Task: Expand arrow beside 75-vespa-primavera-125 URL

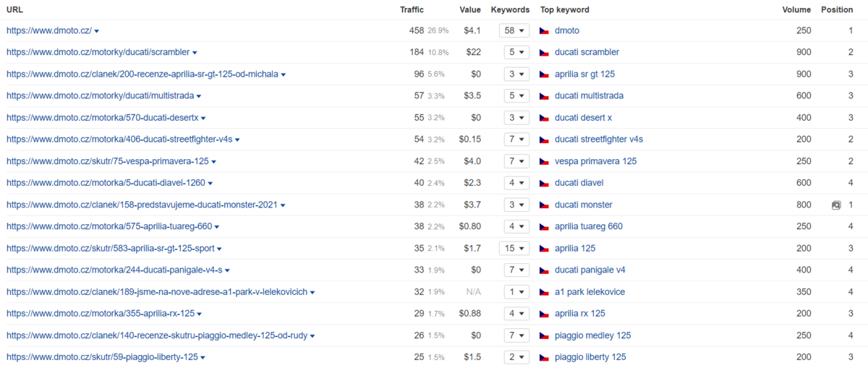Action: coord(214,161)
